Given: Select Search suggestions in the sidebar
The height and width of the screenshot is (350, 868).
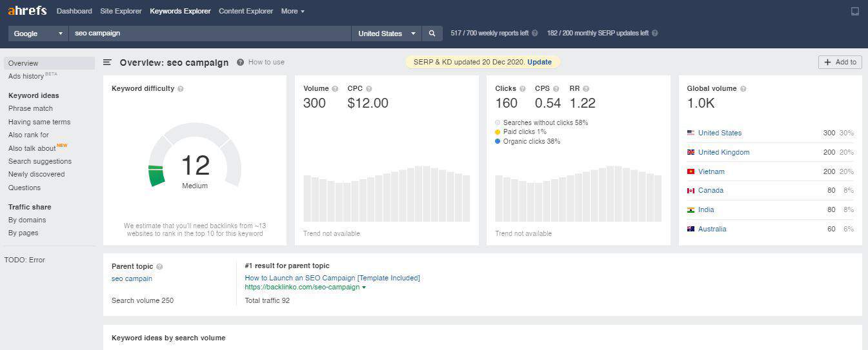Looking at the screenshot, I should 40,161.
